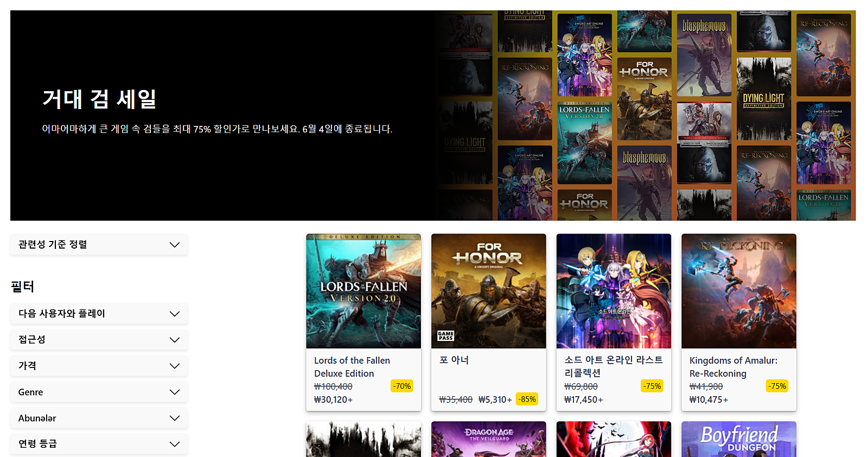Click the sale description ending 6월 4일에 종료됩니다
The width and height of the screenshot is (868, 457).
click(217, 129)
